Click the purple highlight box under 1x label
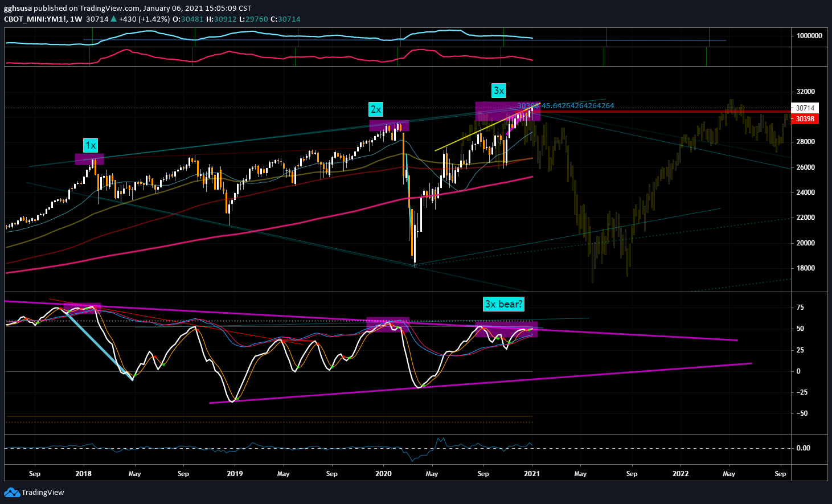832x504 pixels. coord(89,159)
